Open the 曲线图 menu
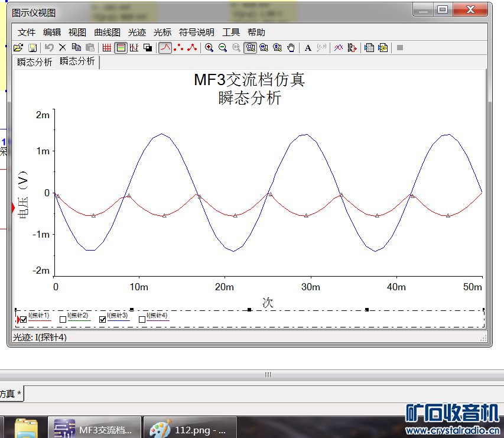The width and height of the screenshot is (504, 438). tap(107, 33)
